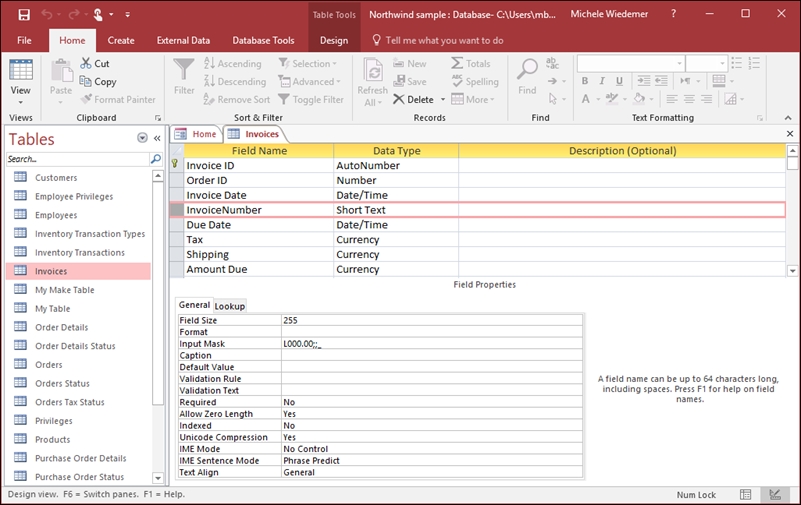801x505 pixels.
Task: Click the Go To arrow icon
Action: coord(553,81)
